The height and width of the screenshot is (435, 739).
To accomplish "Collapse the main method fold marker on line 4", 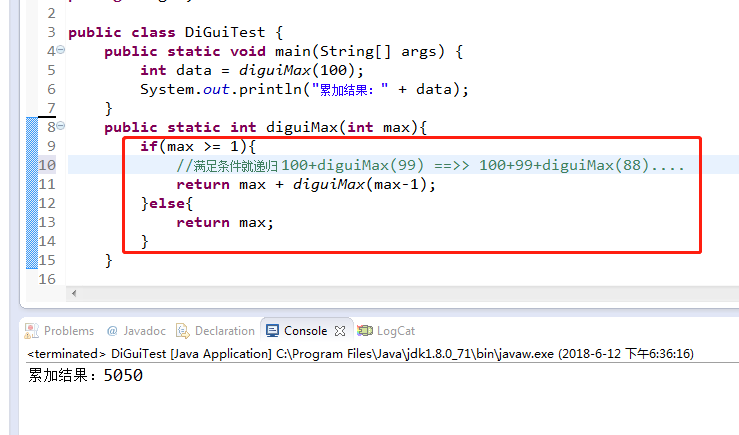I will (x=61, y=50).
